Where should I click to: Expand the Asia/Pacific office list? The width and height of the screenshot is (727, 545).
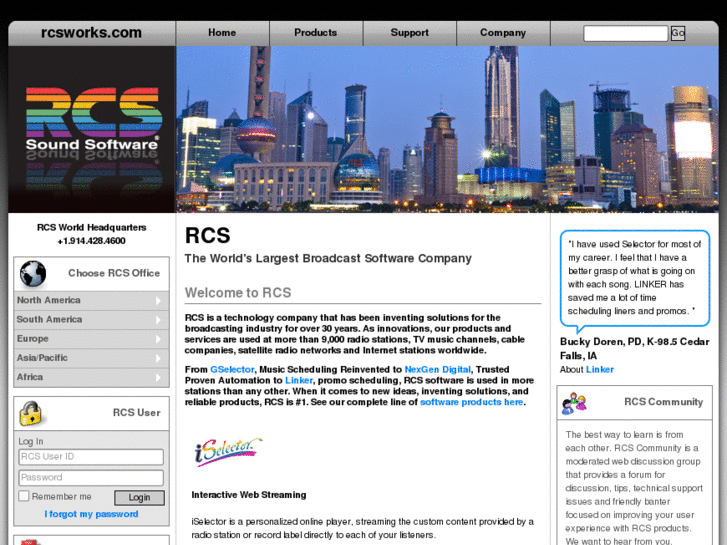click(91, 358)
